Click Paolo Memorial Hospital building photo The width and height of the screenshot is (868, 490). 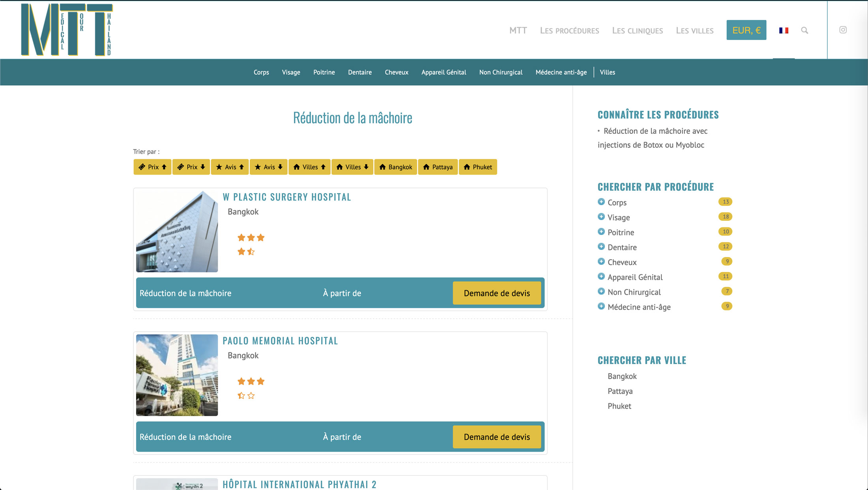pyautogui.click(x=177, y=375)
